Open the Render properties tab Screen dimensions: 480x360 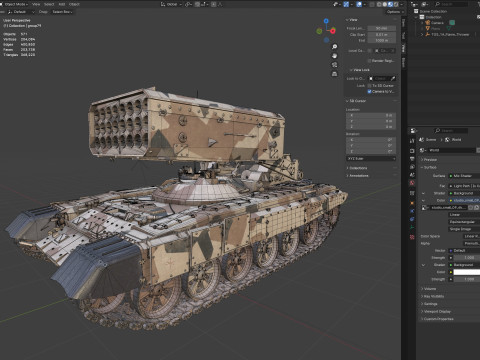click(x=412, y=151)
